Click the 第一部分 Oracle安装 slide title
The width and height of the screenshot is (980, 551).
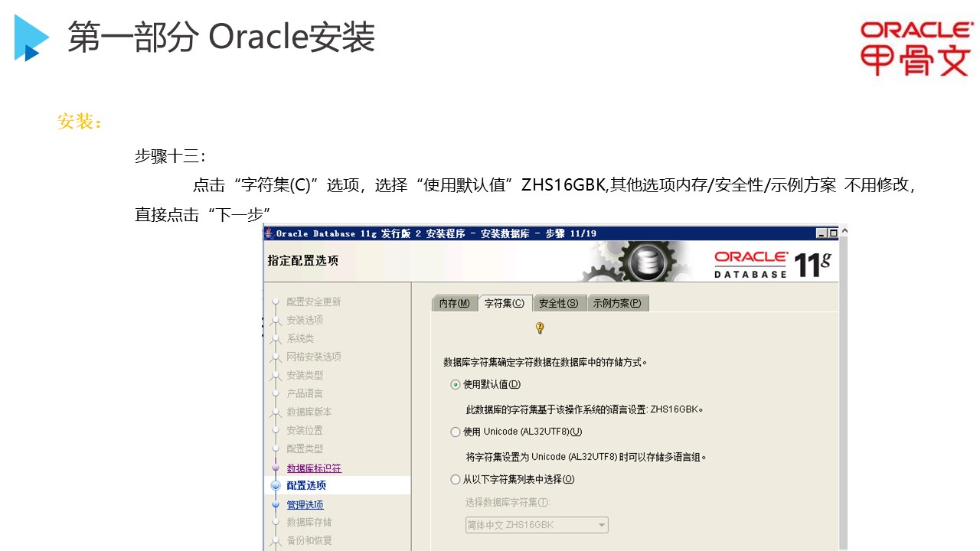[x=221, y=37]
